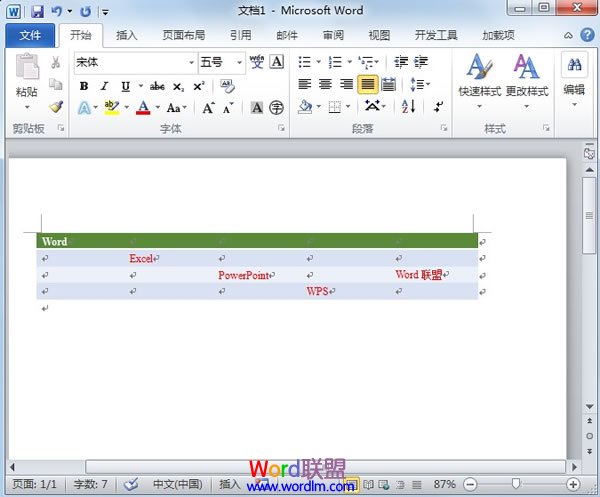Expand the bullets list dropdown arrow
Viewport: 600px width, 497px height.
pyautogui.click(x=318, y=62)
